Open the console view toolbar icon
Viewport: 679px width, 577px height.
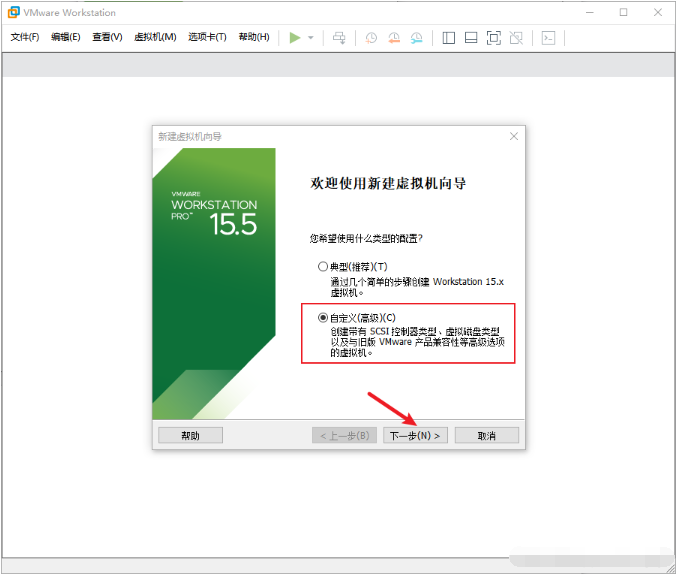click(x=548, y=38)
